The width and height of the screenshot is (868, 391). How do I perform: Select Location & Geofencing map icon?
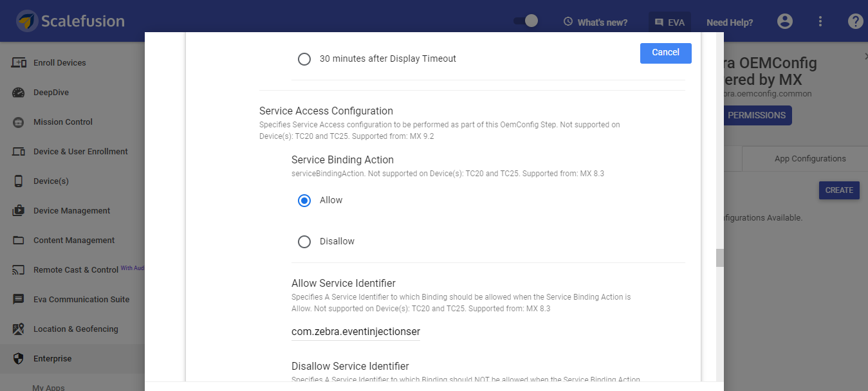[19, 329]
